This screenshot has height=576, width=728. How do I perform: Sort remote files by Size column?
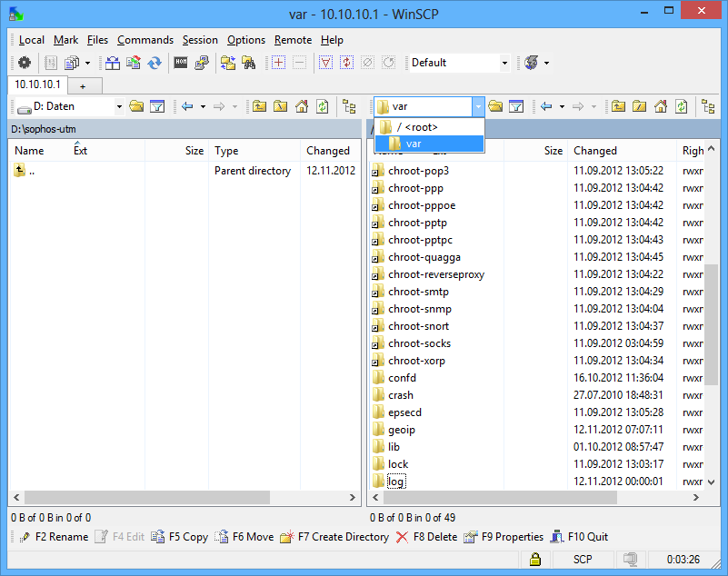[536, 151]
